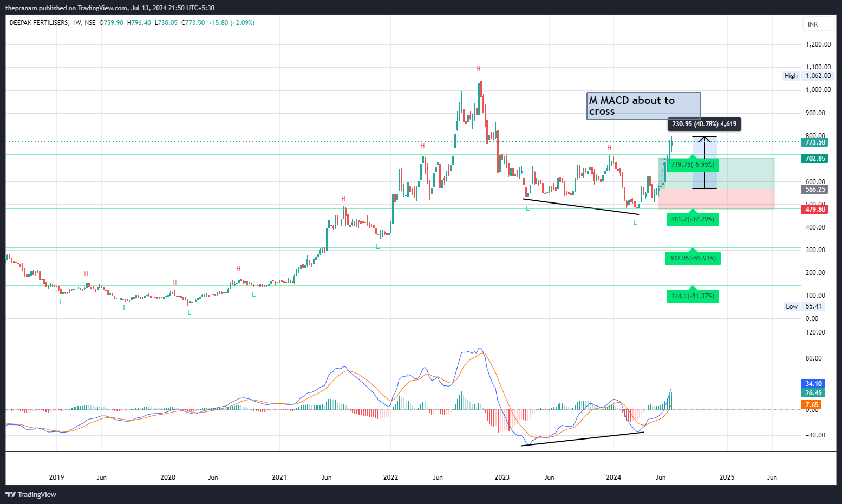The width and height of the screenshot is (842, 504).
Task: Click the 2024 label on time axis
Action: [x=613, y=477]
